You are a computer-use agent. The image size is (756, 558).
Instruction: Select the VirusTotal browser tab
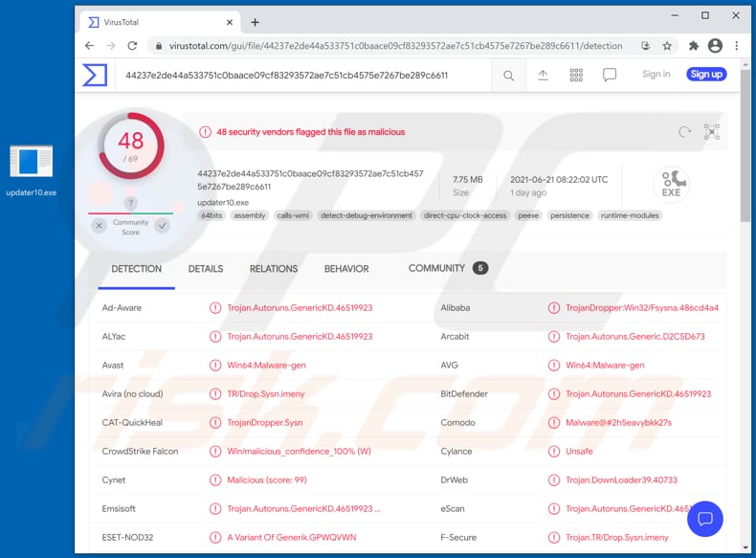(x=161, y=22)
